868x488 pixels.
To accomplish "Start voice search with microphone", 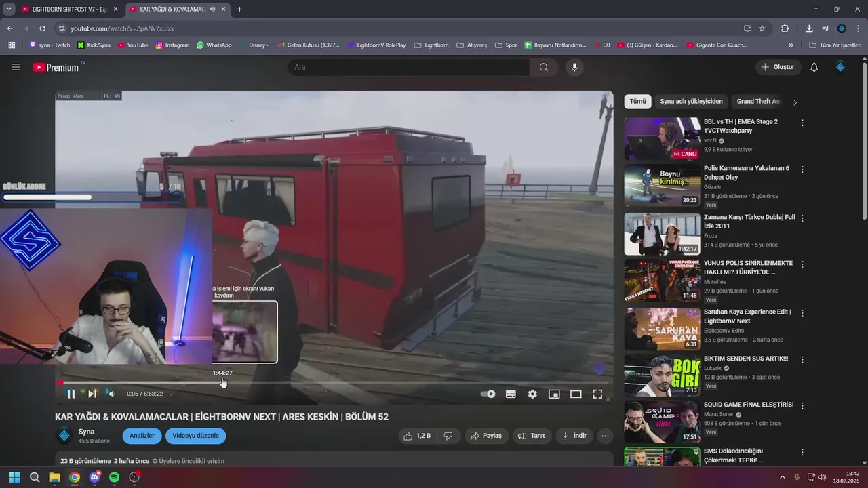I will [x=574, y=67].
